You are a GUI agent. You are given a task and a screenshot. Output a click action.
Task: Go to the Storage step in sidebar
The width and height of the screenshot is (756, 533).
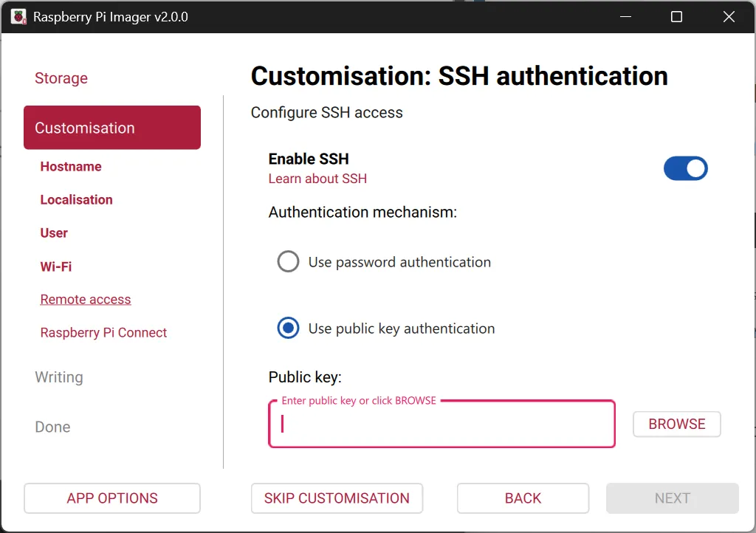61,78
